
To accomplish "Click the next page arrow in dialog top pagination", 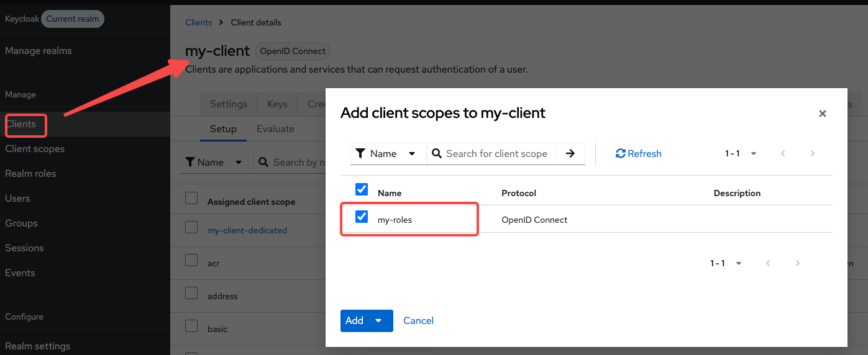I will (812, 154).
